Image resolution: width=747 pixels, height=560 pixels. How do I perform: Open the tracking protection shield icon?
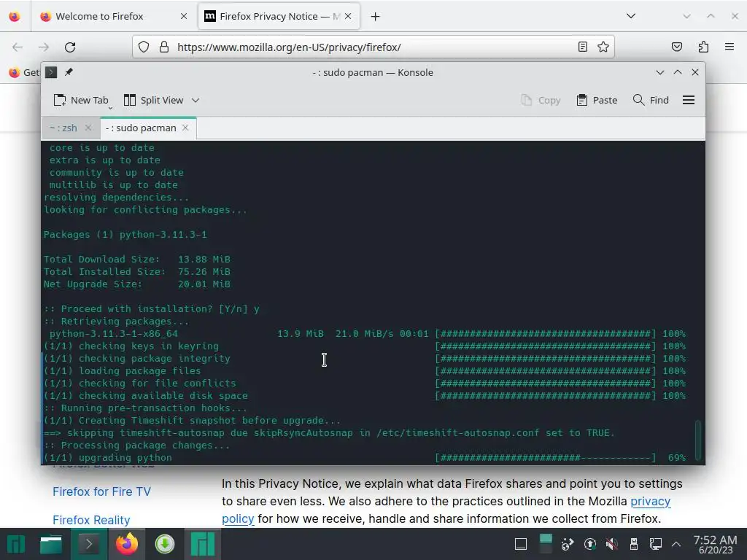click(144, 47)
